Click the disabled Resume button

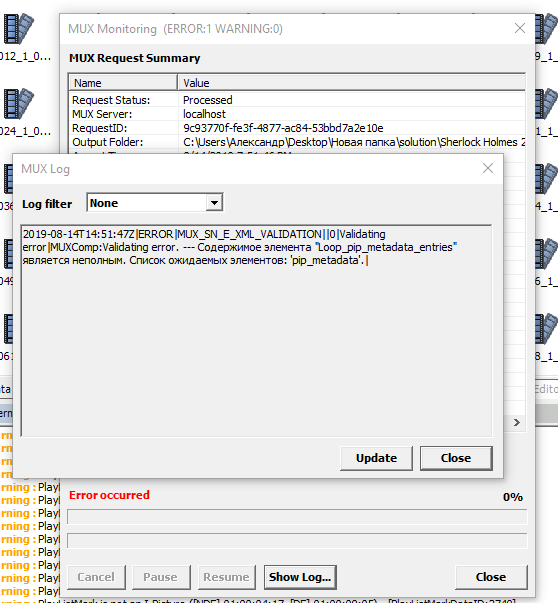[227, 577]
